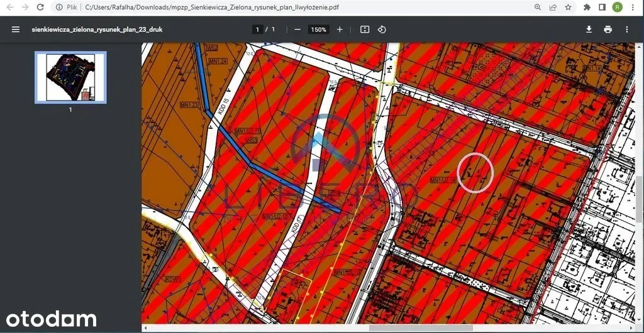Image resolution: width=644 pixels, height=333 pixels.
Task: Click the fit to page icon
Action: coord(365,30)
